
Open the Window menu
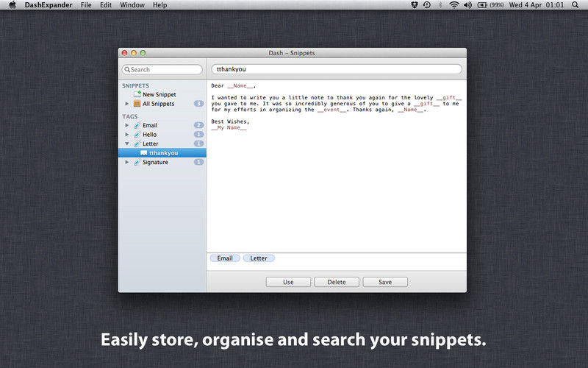132,5
